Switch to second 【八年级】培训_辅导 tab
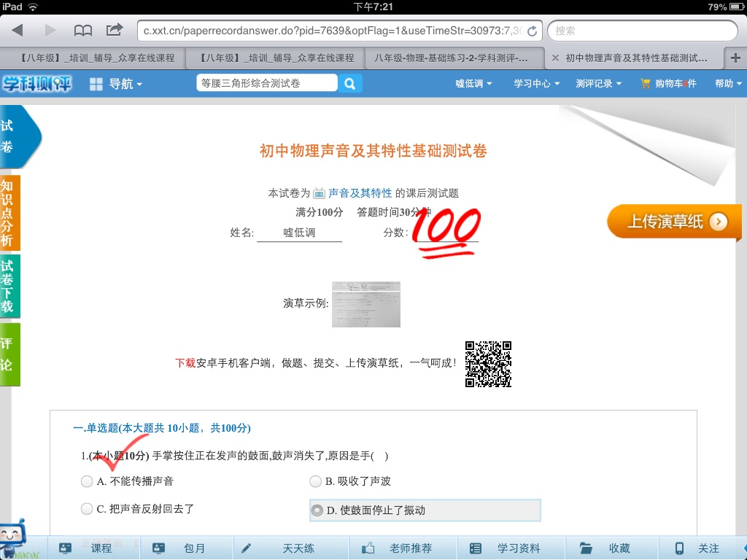The width and height of the screenshot is (747, 560). pyautogui.click(x=275, y=58)
